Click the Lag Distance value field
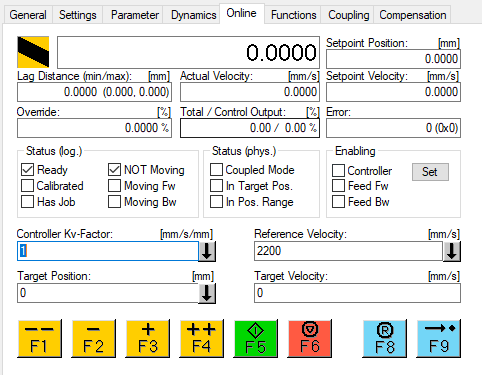The image size is (482, 375). click(94, 92)
